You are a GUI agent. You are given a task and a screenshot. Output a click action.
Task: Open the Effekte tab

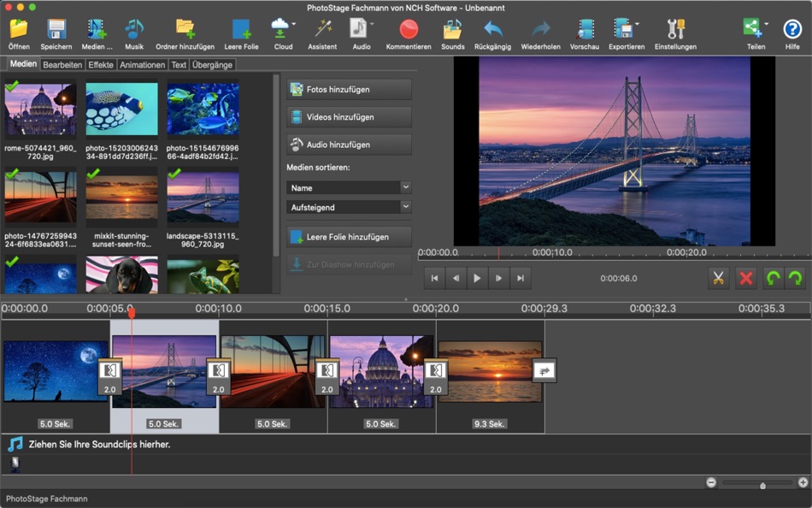click(x=101, y=65)
